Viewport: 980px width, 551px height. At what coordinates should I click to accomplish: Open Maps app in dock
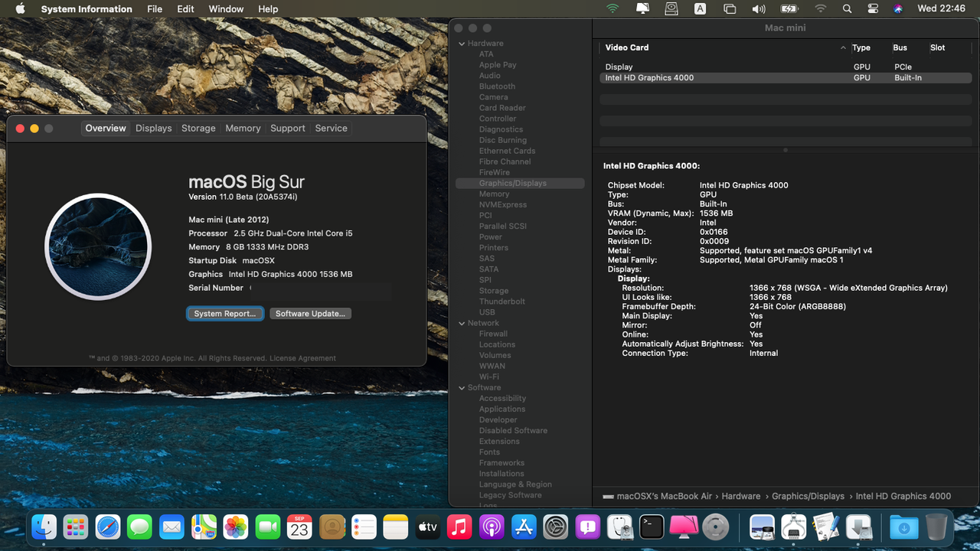204,527
